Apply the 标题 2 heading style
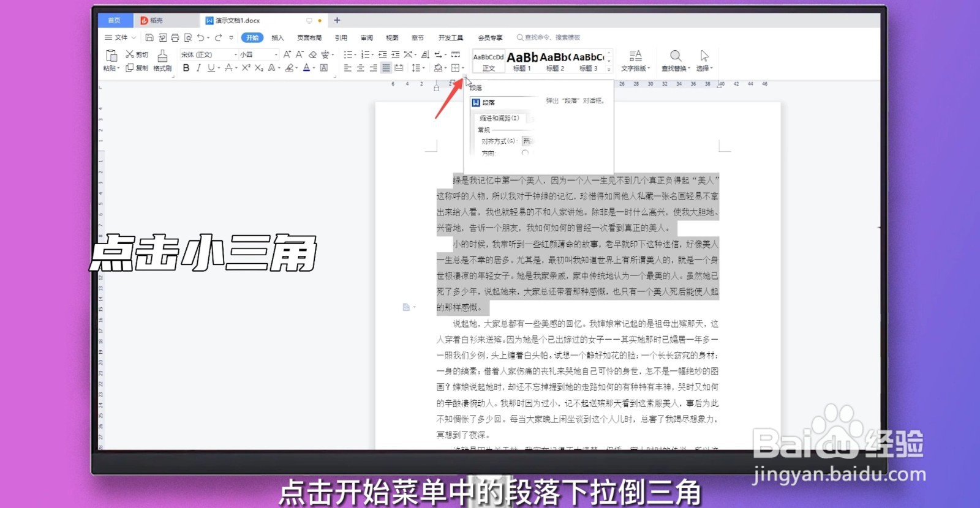The image size is (980, 508). tap(555, 61)
